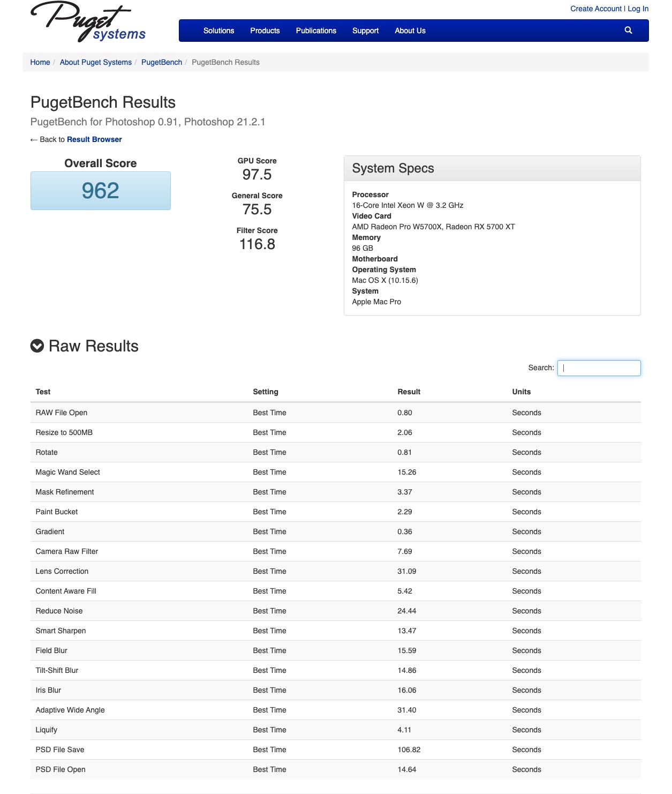This screenshot has width=672, height=794.
Task: Click the 24.44 result value
Action: point(407,611)
